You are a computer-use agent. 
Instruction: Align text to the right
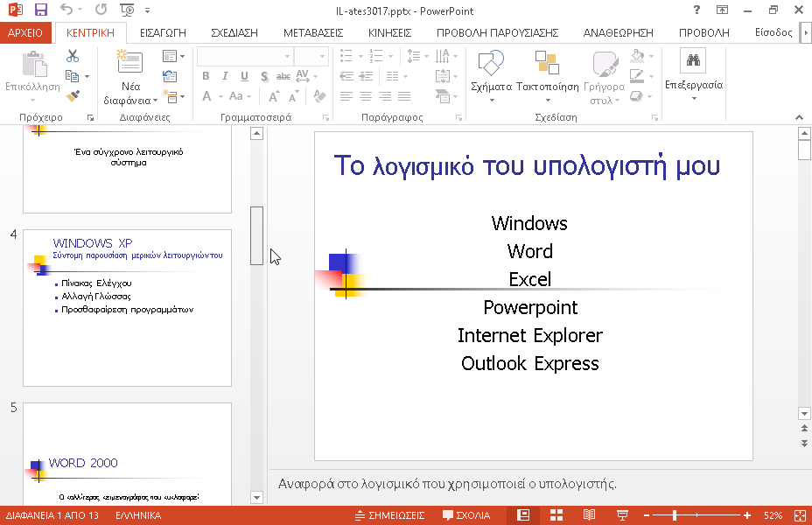click(x=385, y=95)
